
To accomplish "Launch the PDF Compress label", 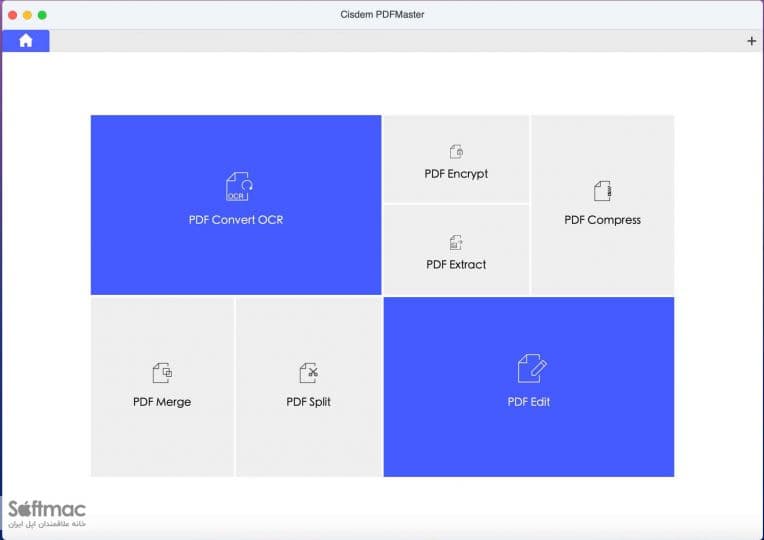I will (602, 220).
